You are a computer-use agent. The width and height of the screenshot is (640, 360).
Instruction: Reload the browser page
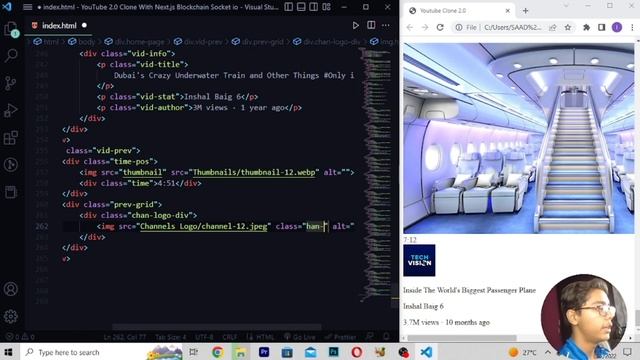(440, 27)
